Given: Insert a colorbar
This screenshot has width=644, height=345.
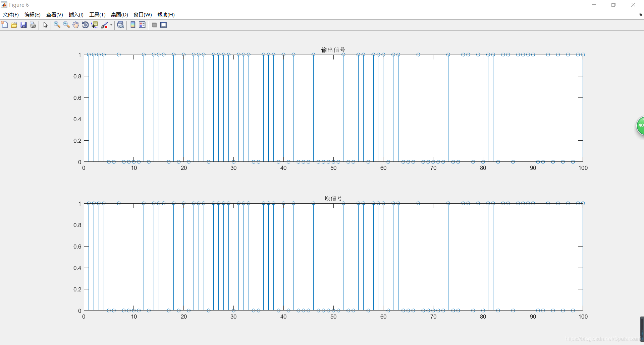Looking at the screenshot, I should (x=133, y=25).
